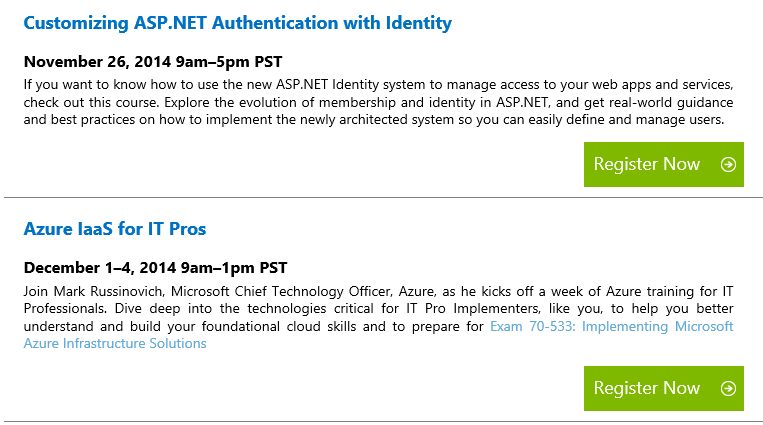
Task: Click the circled arrow icon on Azure Register Now
Action: 728,388
